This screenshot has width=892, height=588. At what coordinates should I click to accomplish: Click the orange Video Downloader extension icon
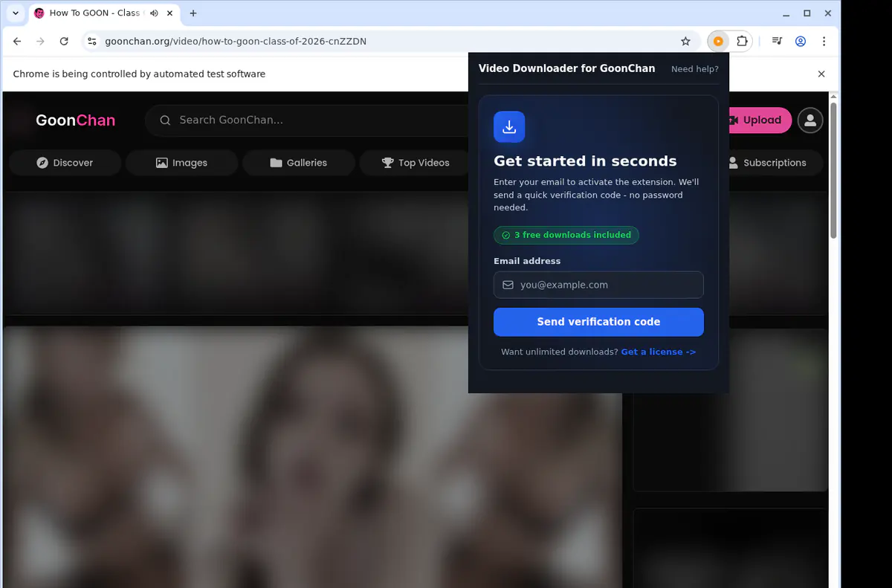[x=718, y=42]
